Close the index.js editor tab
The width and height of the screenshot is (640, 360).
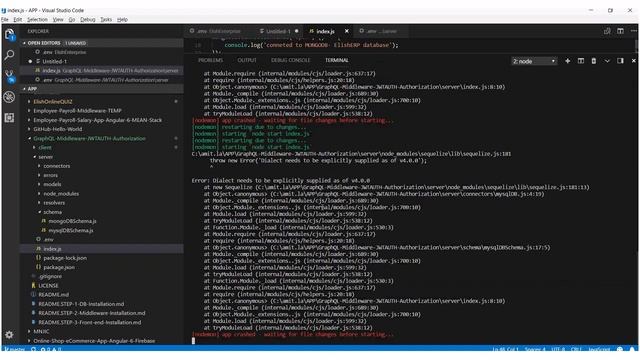point(347,31)
